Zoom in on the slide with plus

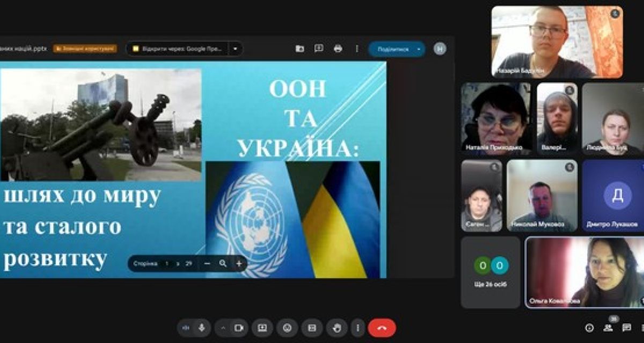239,263
